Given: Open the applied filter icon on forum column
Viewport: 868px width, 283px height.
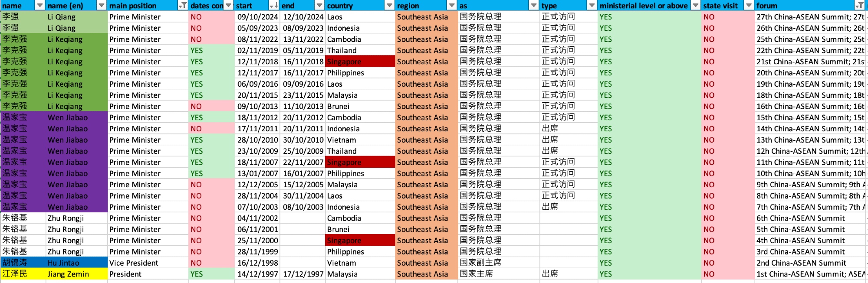Looking at the screenshot, I should point(859,6).
